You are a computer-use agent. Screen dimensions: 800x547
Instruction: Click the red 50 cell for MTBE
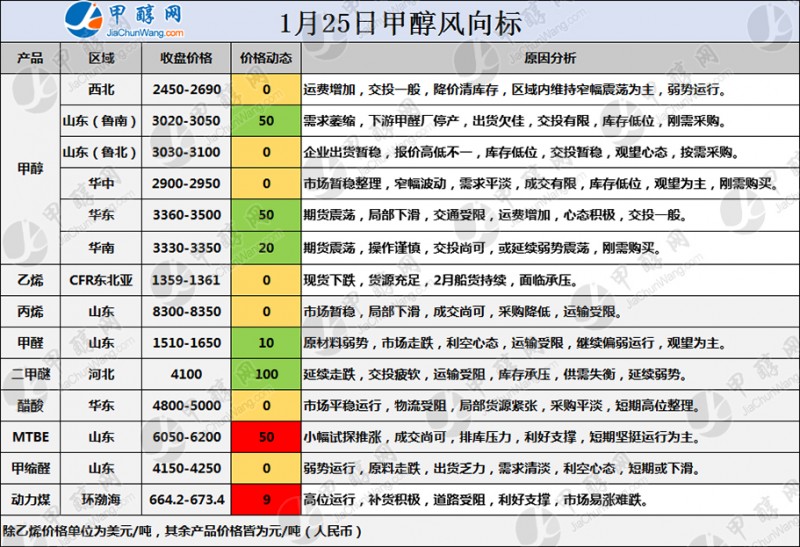click(266, 437)
